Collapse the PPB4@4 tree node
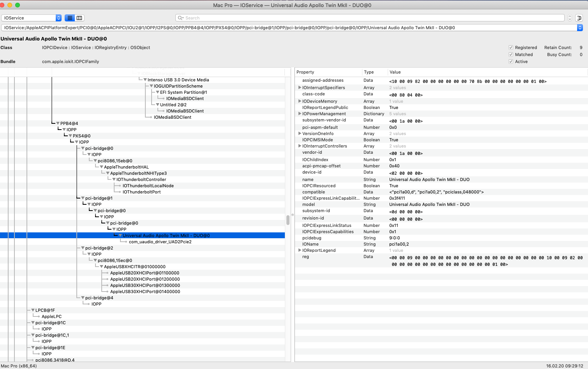The height and width of the screenshot is (369, 588). (x=58, y=123)
